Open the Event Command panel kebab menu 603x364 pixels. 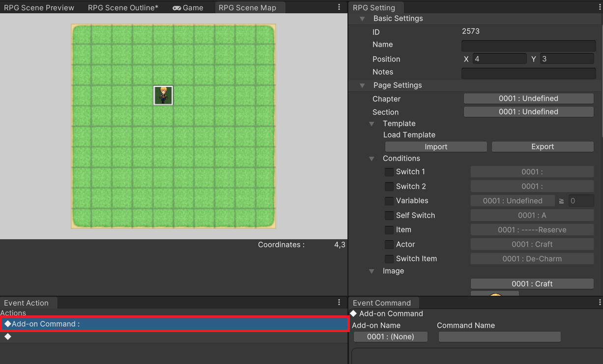[x=600, y=303]
